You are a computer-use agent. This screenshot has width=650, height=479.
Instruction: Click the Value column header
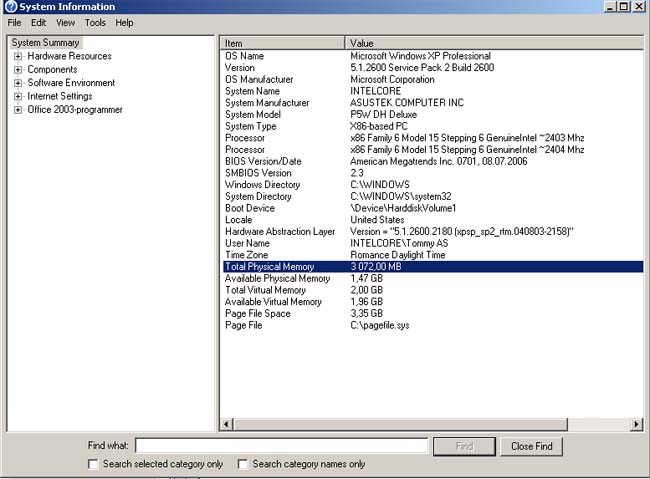tap(494, 43)
